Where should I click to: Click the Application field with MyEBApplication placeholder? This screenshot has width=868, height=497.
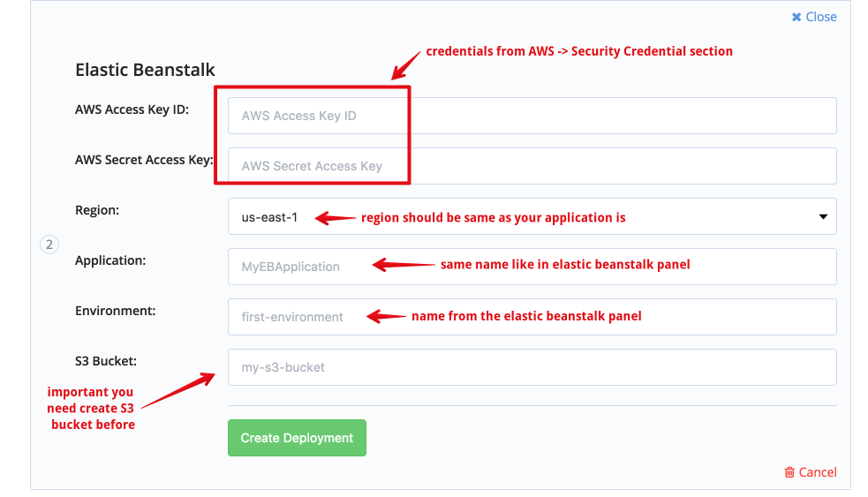tap(532, 267)
